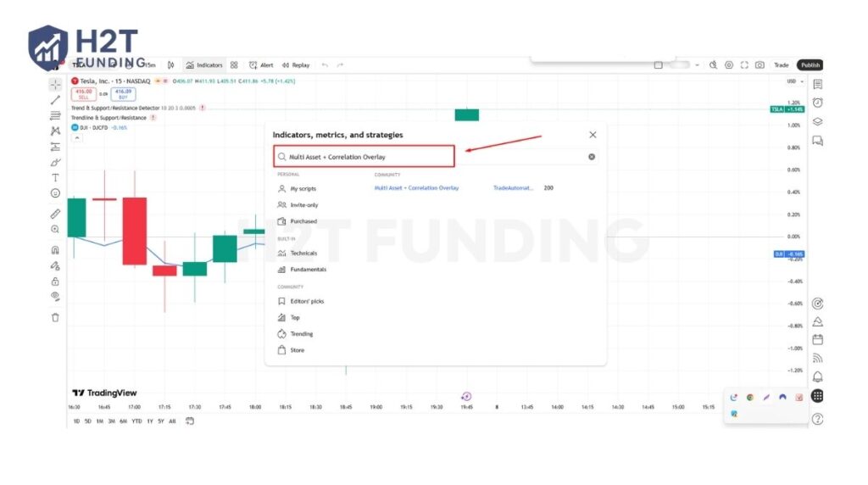The image size is (868, 485).
Task: Open the watchlist panel icon
Action: pyautogui.click(x=818, y=84)
